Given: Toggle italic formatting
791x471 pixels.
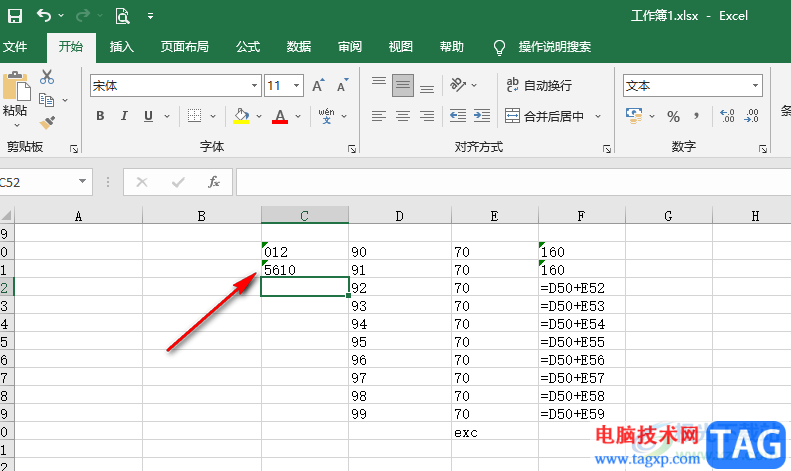Looking at the screenshot, I should pyautogui.click(x=124, y=116).
